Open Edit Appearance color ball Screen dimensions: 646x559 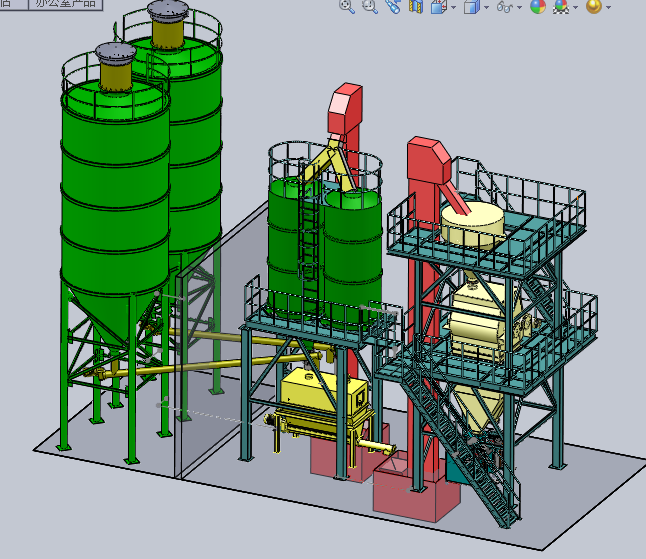(x=538, y=6)
